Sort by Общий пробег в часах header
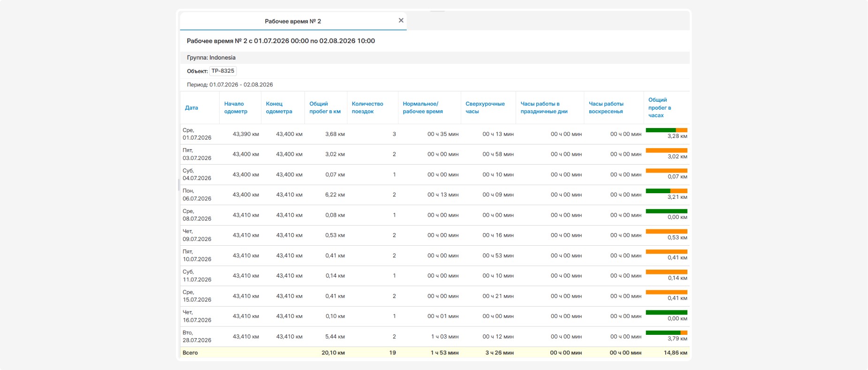 [x=659, y=108]
